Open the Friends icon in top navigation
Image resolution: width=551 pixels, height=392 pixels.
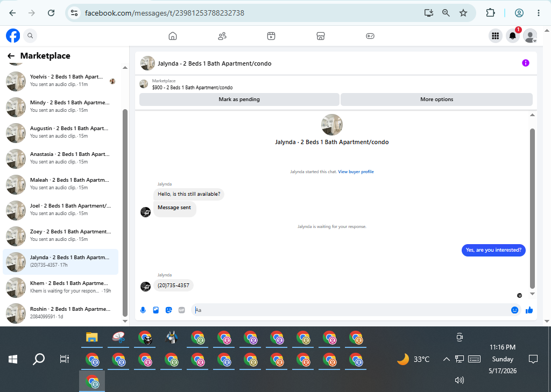pos(222,36)
